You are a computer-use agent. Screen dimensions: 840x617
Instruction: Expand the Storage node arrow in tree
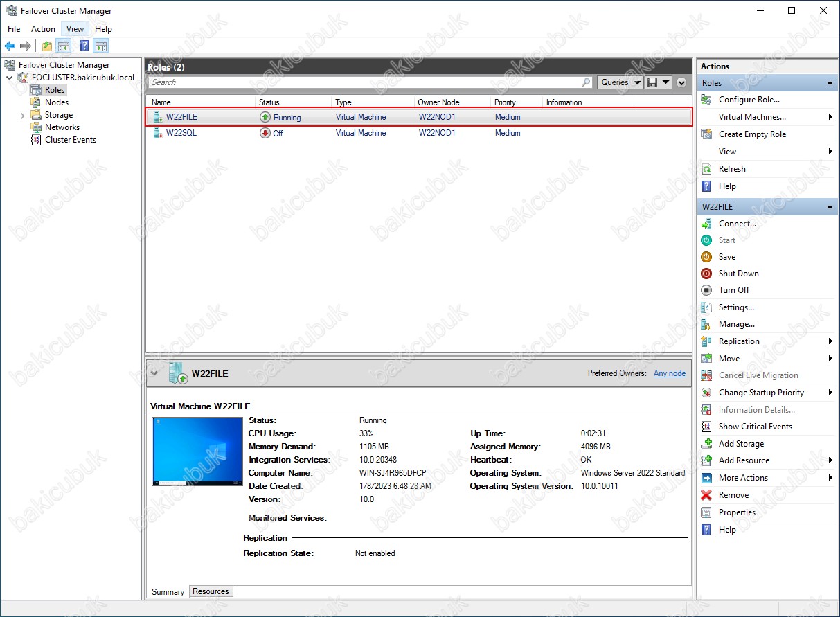[x=23, y=115]
